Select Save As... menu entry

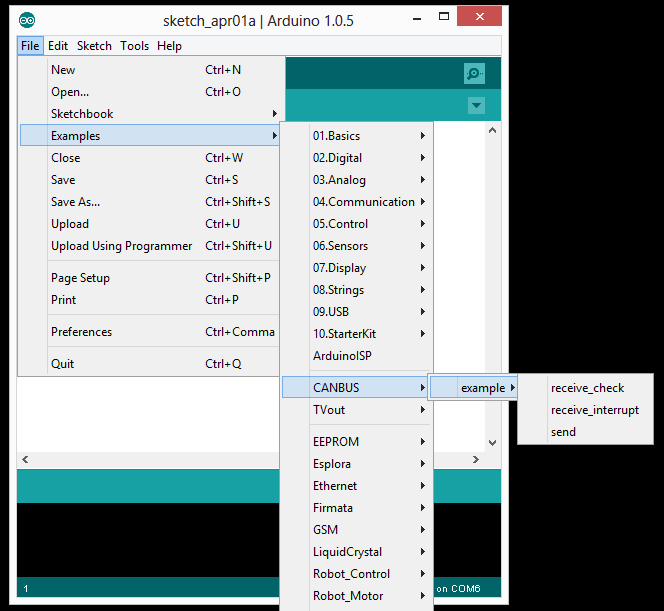click(x=149, y=202)
